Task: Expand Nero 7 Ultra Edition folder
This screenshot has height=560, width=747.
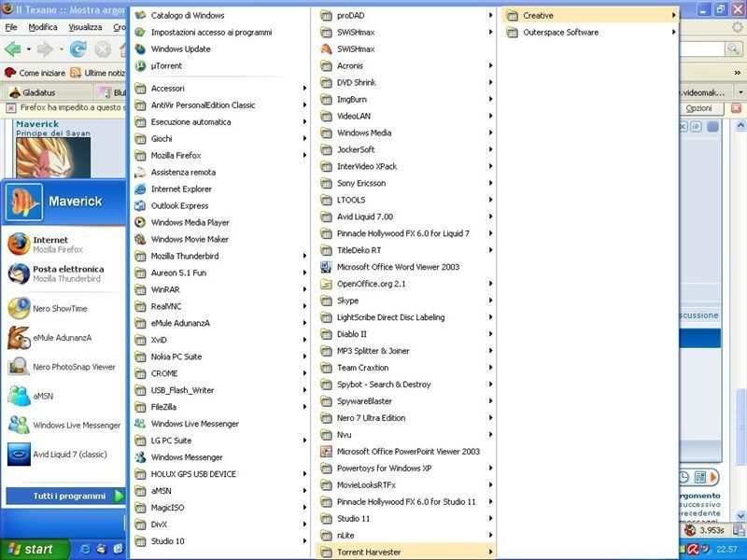Action: pos(406,418)
